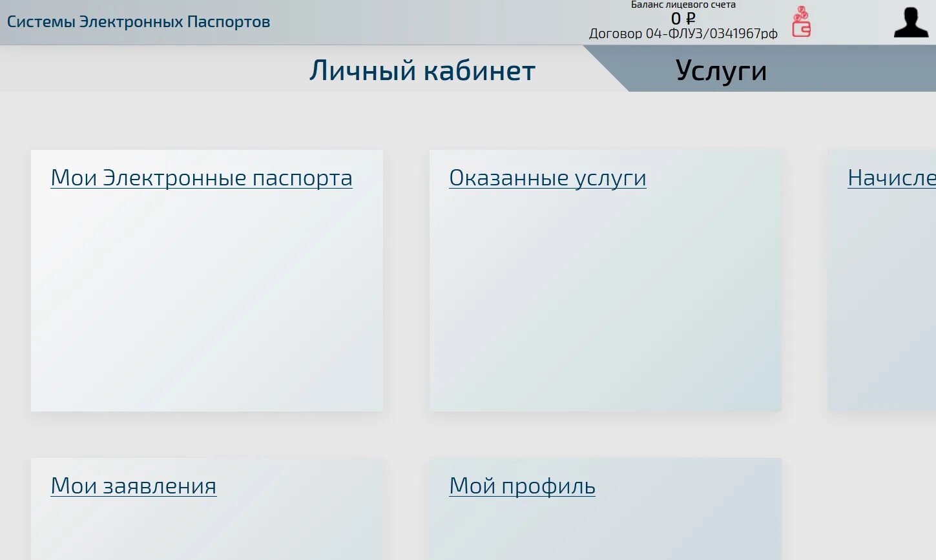The height and width of the screenshot is (560, 936).
Task: Click the Системы Электронных Паспортов site title
Action: pos(138,22)
